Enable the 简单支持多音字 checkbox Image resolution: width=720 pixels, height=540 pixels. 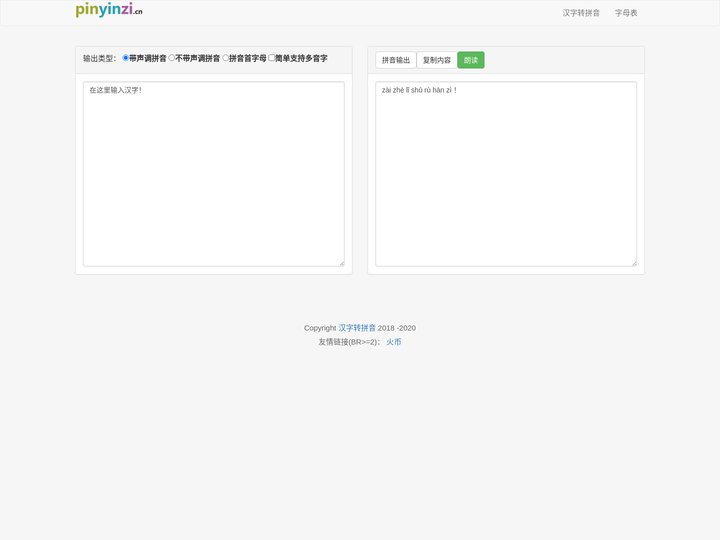[x=271, y=58]
